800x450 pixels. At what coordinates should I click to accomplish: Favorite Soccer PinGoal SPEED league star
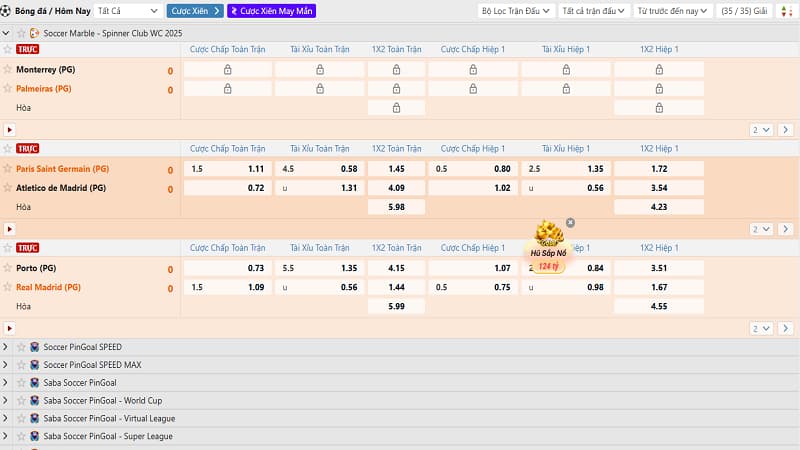(x=21, y=347)
